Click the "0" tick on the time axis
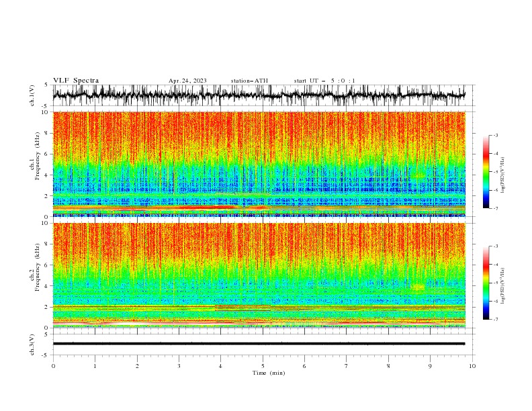 click(x=53, y=366)
